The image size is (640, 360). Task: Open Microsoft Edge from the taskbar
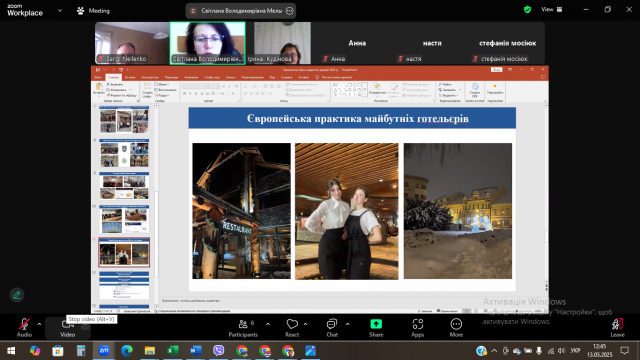[x=127, y=351]
